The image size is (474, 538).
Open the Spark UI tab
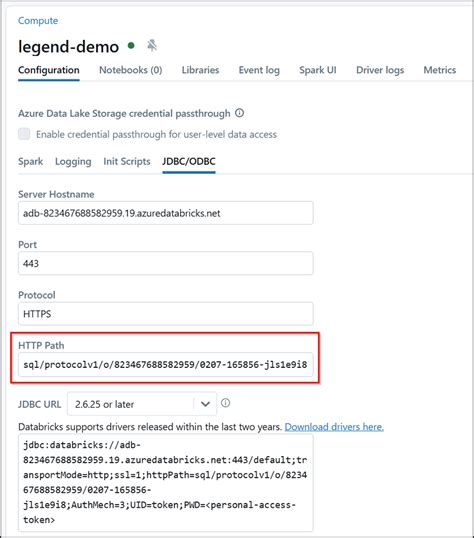[318, 70]
